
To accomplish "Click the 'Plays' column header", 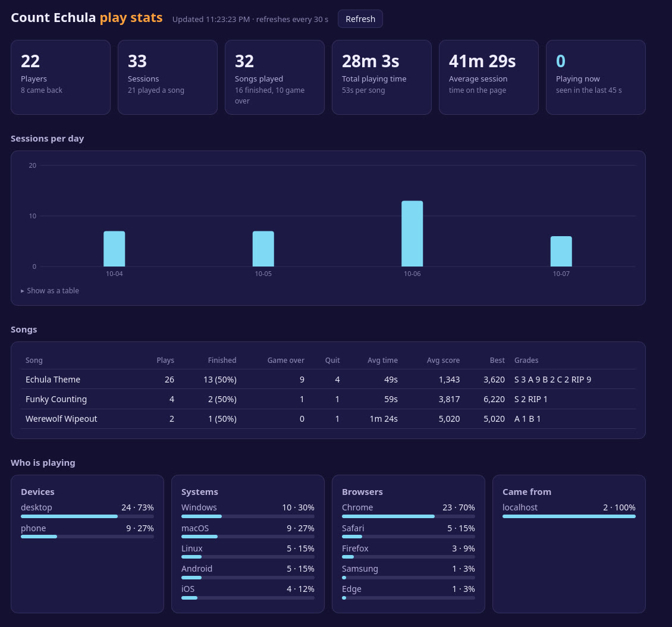I will pyautogui.click(x=165, y=360).
